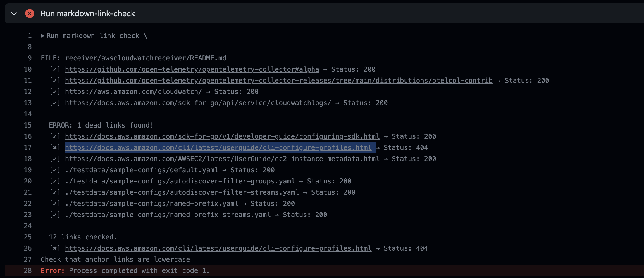Open the ec2-instance-metadata.html link
Viewport: 644px width, 278px height.
(222, 159)
